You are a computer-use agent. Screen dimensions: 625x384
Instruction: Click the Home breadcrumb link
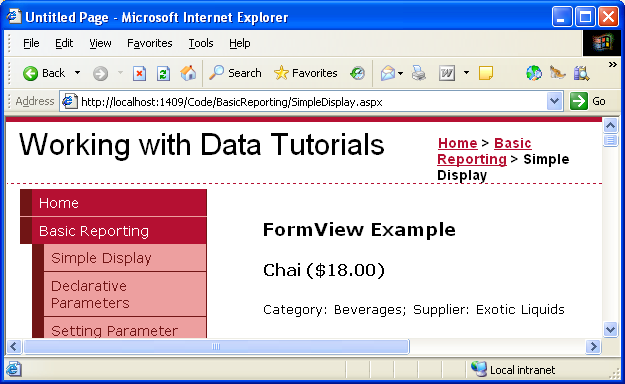click(458, 143)
